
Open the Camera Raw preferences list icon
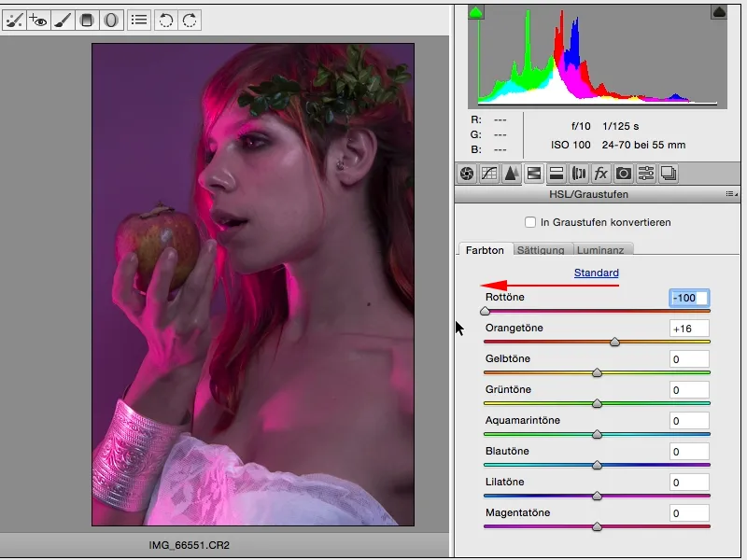click(x=139, y=20)
